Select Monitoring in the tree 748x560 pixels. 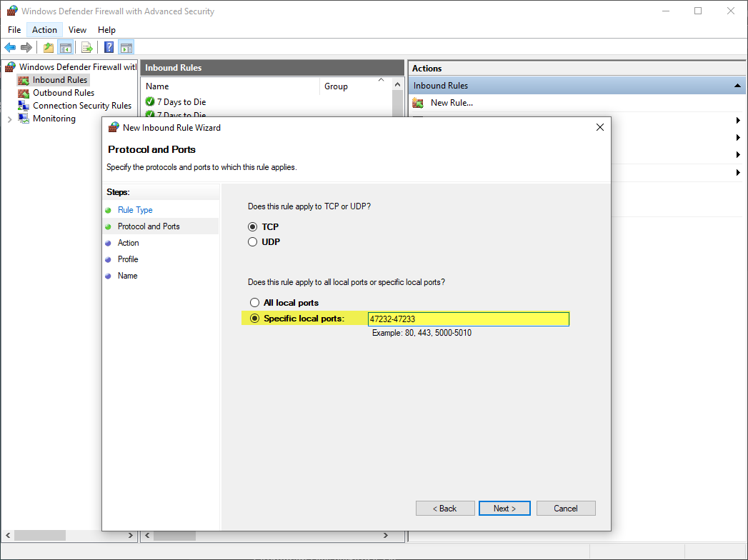54,119
